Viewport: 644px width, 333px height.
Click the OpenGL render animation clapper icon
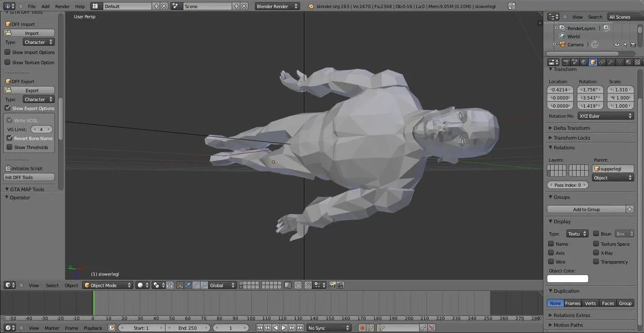(341, 285)
